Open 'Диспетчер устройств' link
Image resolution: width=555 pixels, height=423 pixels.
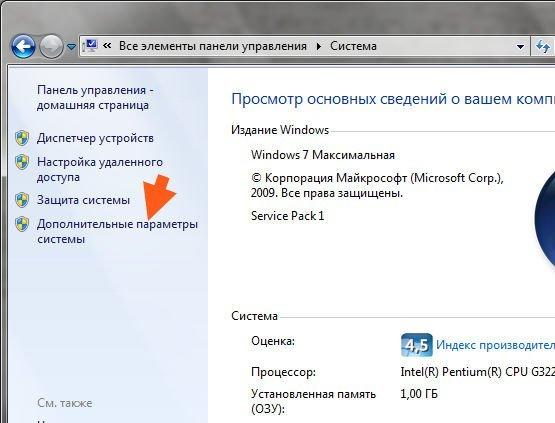pyautogui.click(x=95, y=138)
